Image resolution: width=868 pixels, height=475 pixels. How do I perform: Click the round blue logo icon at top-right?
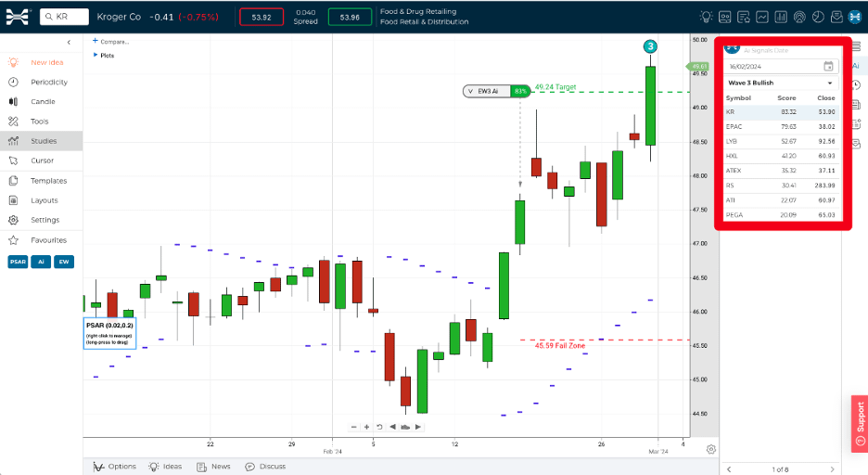pos(855,17)
